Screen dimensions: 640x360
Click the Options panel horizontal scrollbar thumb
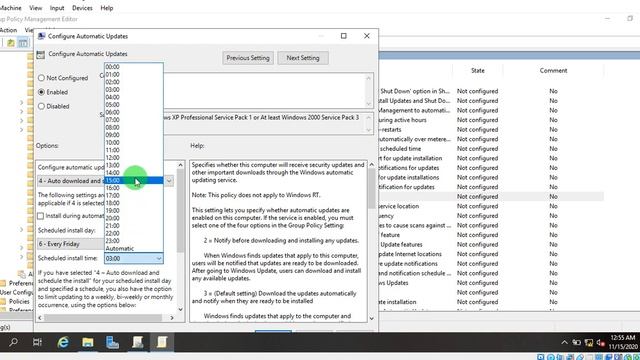[x=103, y=318]
